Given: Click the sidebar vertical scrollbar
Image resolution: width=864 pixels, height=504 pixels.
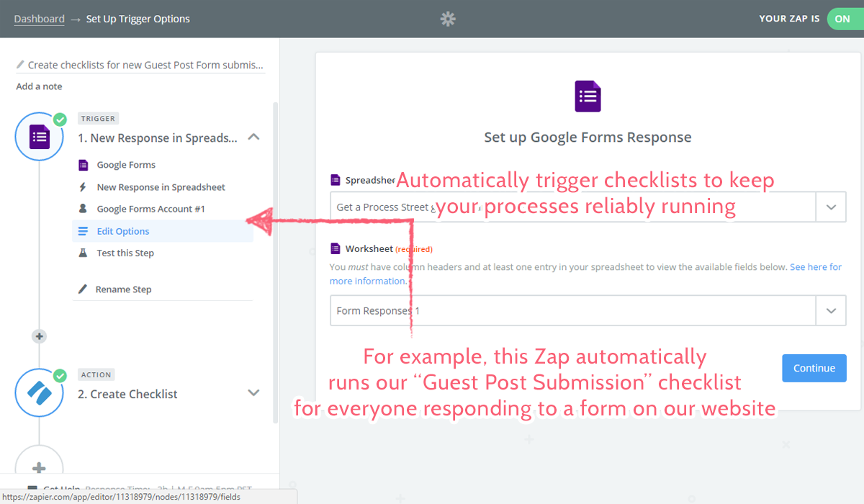Looking at the screenshot, I should (x=276, y=263).
